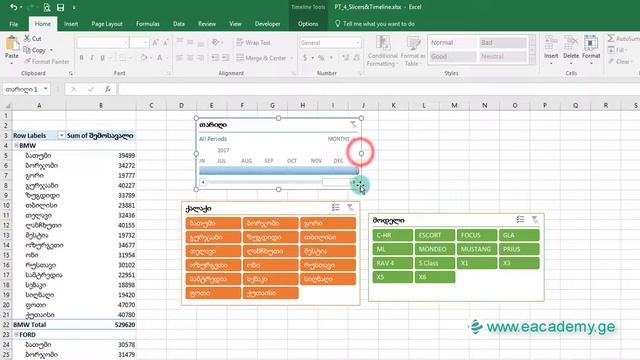This screenshot has width=640, height=360.
Task: Toggle Wrap Text
Action: pos(253,42)
